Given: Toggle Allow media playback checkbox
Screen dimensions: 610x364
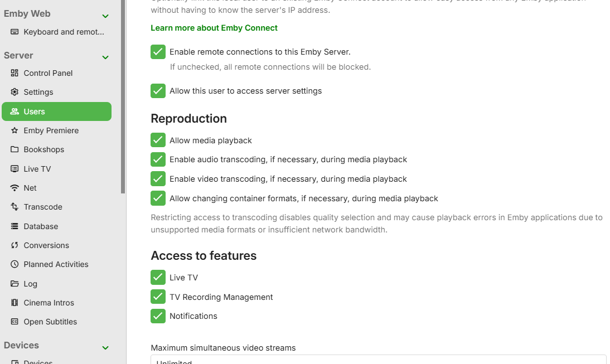Looking at the screenshot, I should 158,140.
